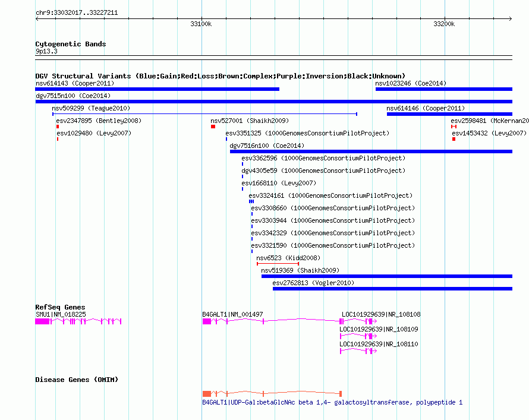Click the RefSeq Genes track title

(60, 307)
